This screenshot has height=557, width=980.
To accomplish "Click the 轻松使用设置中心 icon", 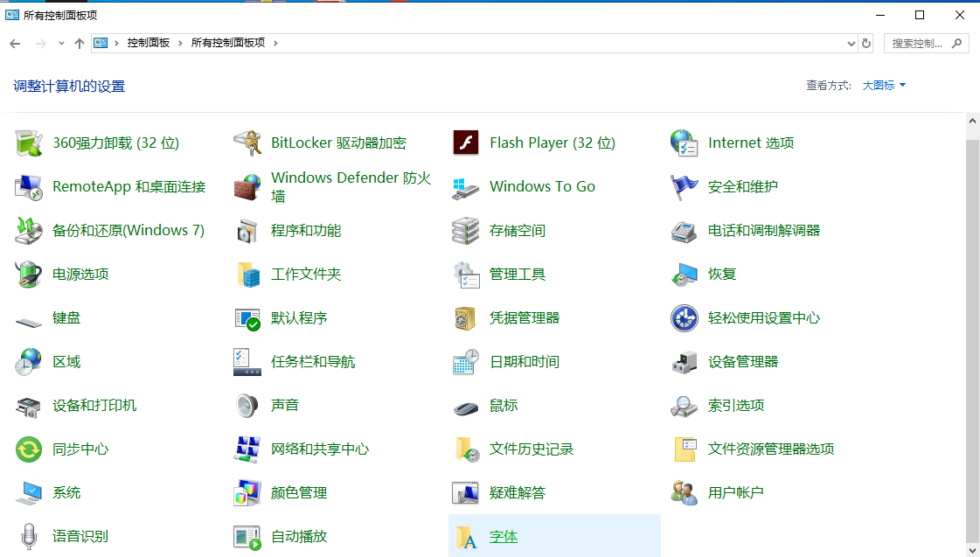I will coord(684,318).
